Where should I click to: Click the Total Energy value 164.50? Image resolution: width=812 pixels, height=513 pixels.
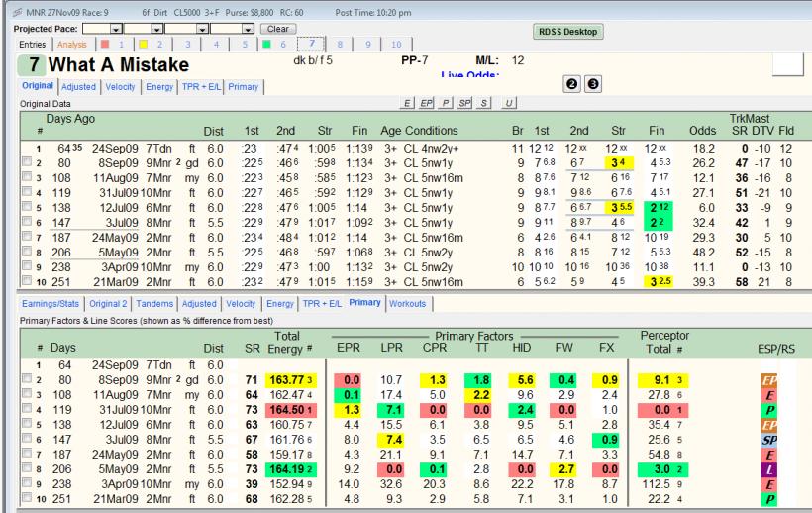[290, 410]
